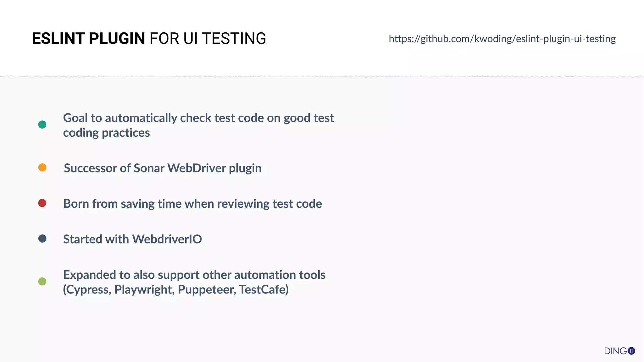
Task: Click the Successor of Sonar WebDriver plugin text
Action: [163, 168]
